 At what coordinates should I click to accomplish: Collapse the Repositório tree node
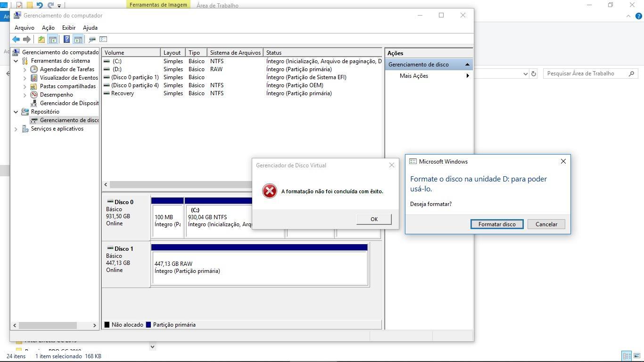click(16, 112)
